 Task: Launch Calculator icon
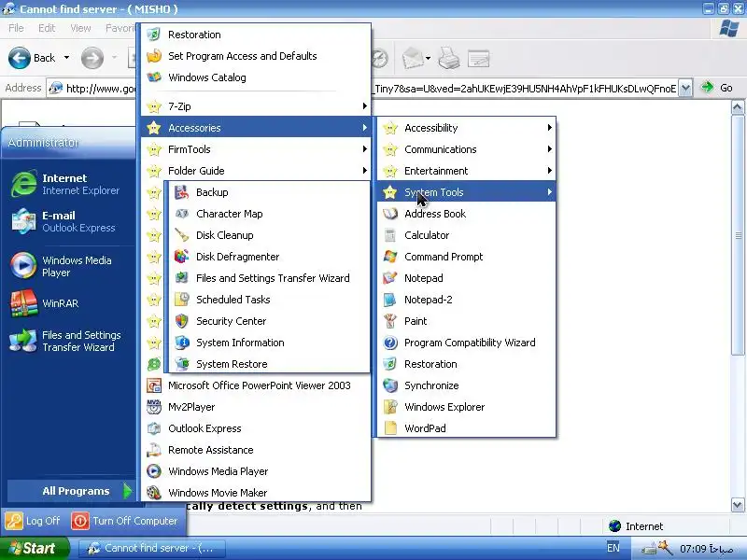pyautogui.click(x=390, y=235)
